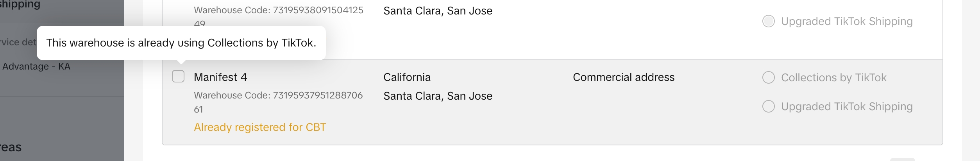Viewport: 980px width, 161px height.
Task: Click Santa Clara, San Jose in Manifest 4 row
Action: [438, 96]
